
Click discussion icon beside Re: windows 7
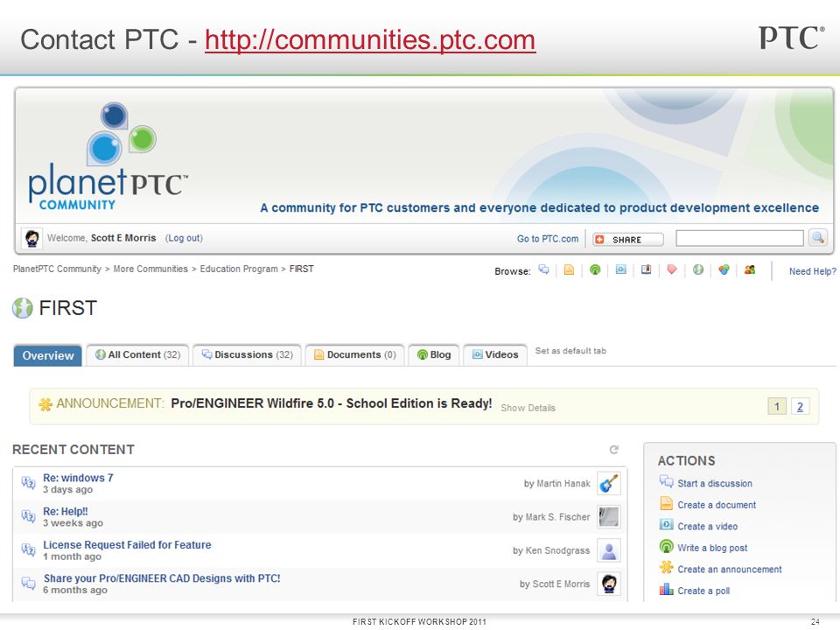(x=28, y=482)
